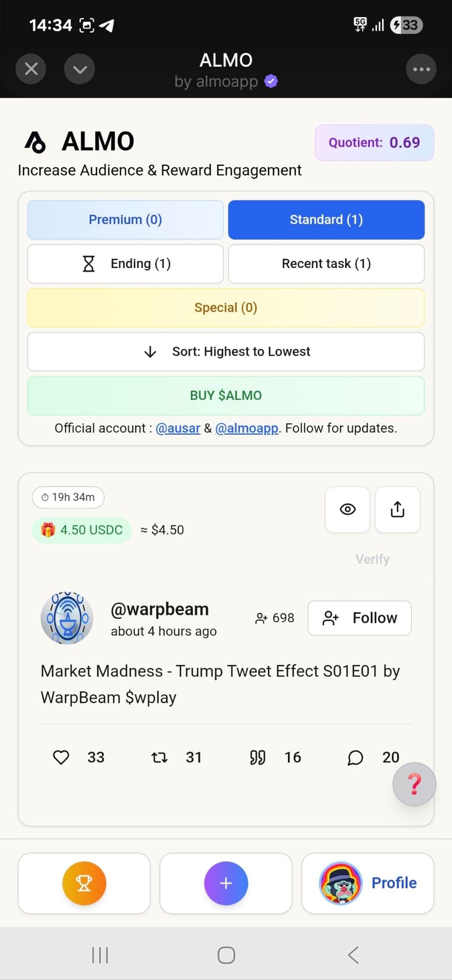Select the Standard (1) tab

(x=326, y=220)
